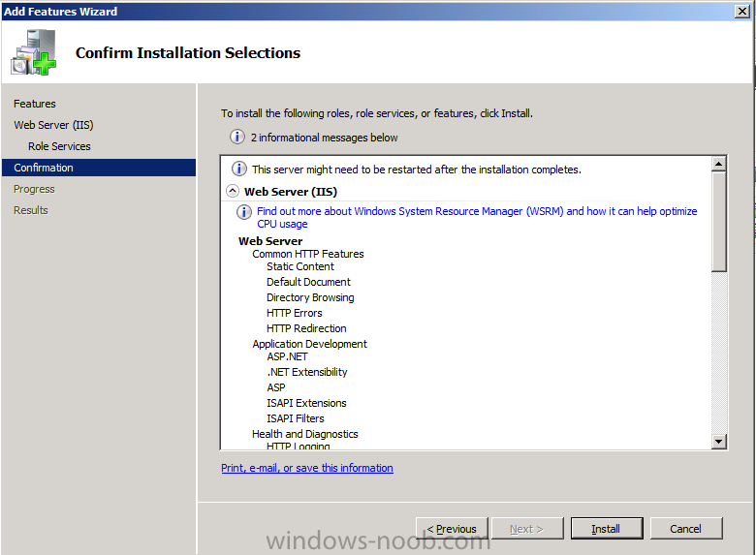The image size is (756, 555).
Task: Open the WSRM CPU usage help link
Action: [477, 217]
